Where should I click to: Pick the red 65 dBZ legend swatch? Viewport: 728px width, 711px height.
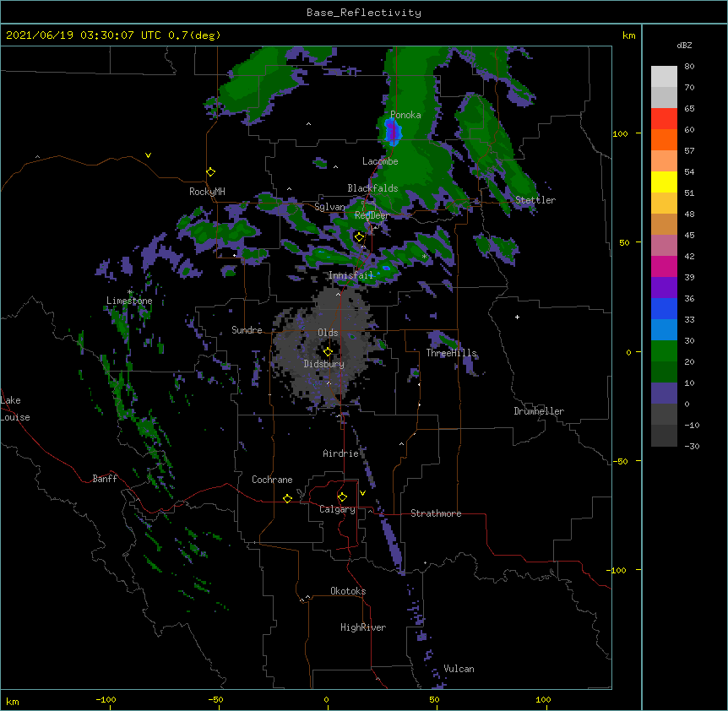click(664, 119)
